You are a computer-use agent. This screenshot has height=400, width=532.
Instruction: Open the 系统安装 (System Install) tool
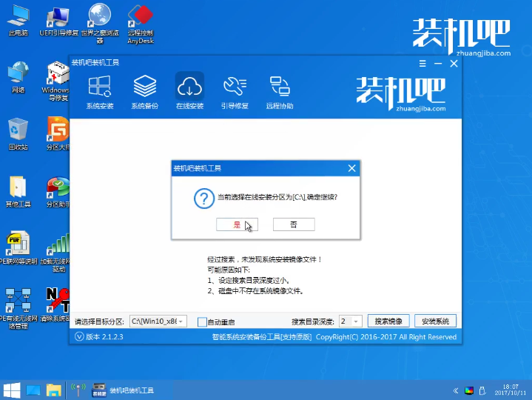click(x=100, y=92)
